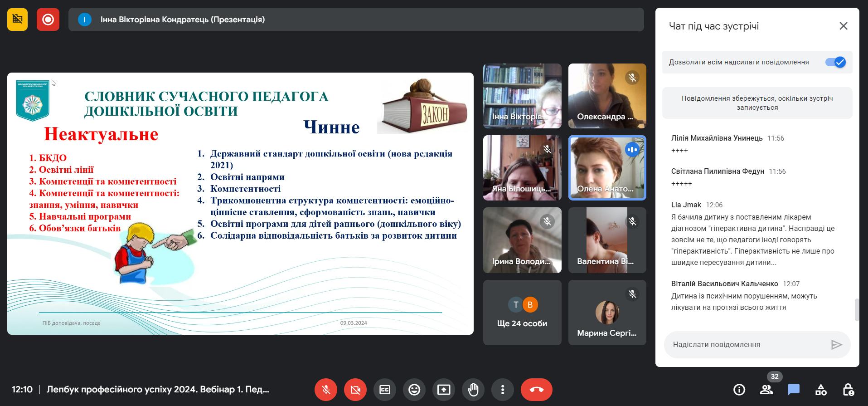Open emoji reactions picker
868x406 pixels.
(414, 390)
